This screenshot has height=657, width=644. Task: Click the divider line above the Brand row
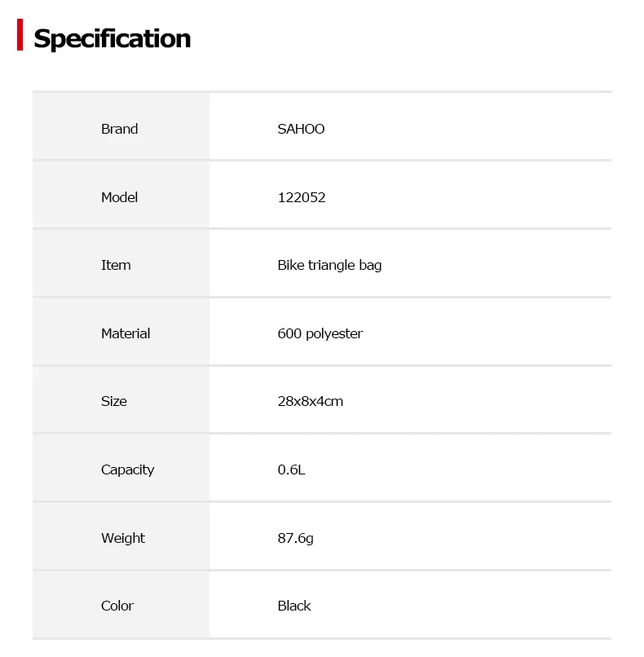point(321,92)
